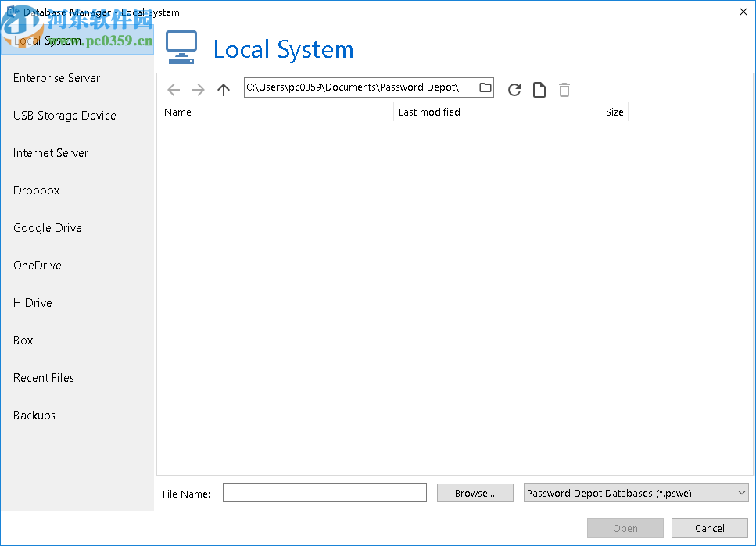Go up one folder level
Image resolution: width=756 pixels, height=546 pixels.
tap(224, 90)
